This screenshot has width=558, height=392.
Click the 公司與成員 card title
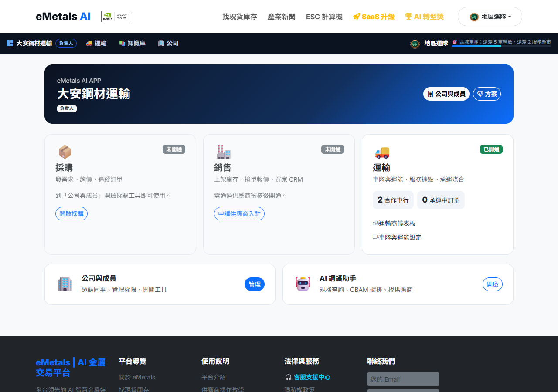tap(99, 278)
